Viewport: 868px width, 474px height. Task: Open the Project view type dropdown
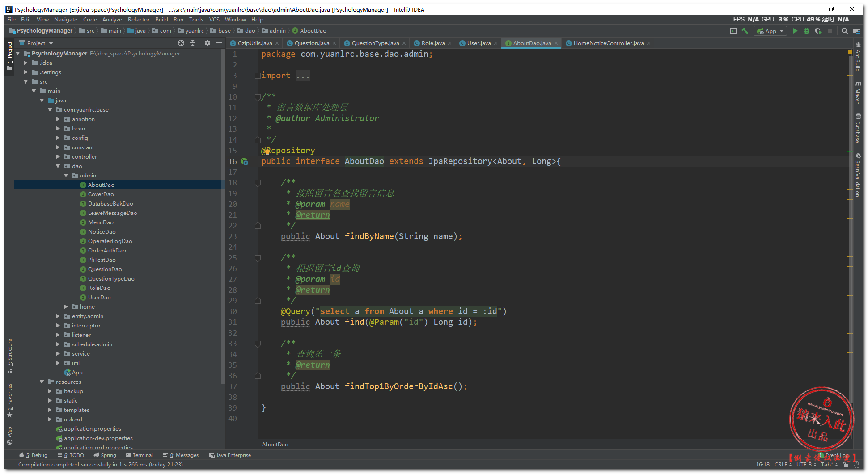(x=36, y=43)
